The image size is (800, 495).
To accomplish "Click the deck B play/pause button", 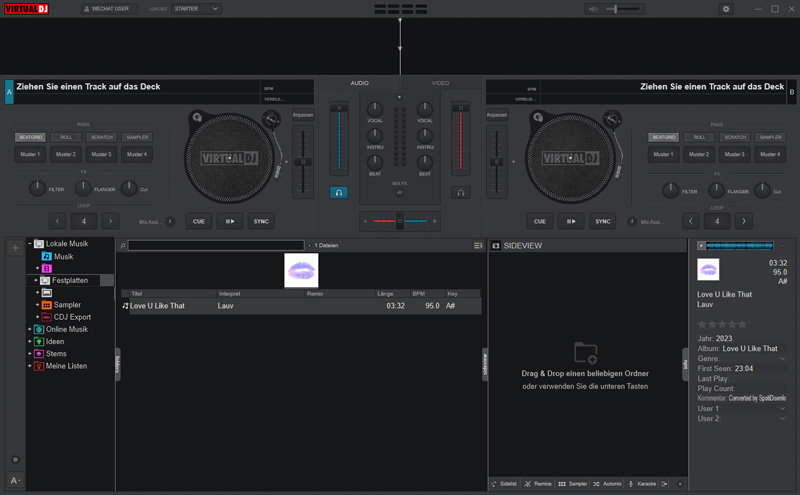I will pos(571,221).
